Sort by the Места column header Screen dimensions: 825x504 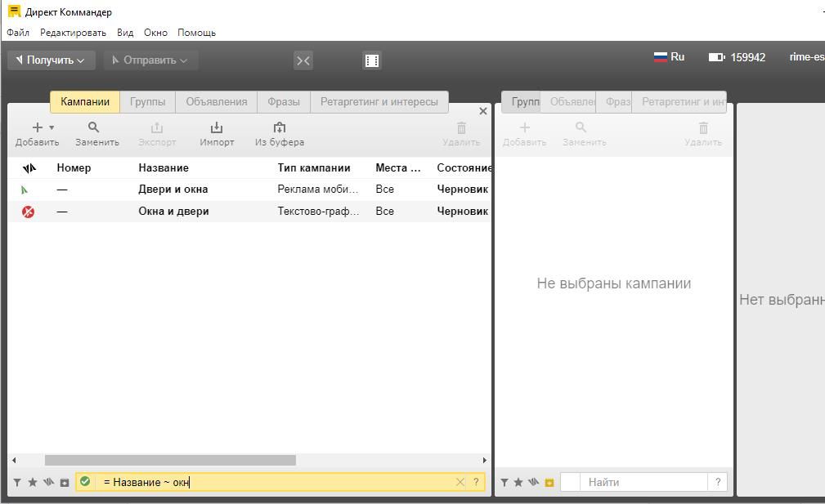398,168
